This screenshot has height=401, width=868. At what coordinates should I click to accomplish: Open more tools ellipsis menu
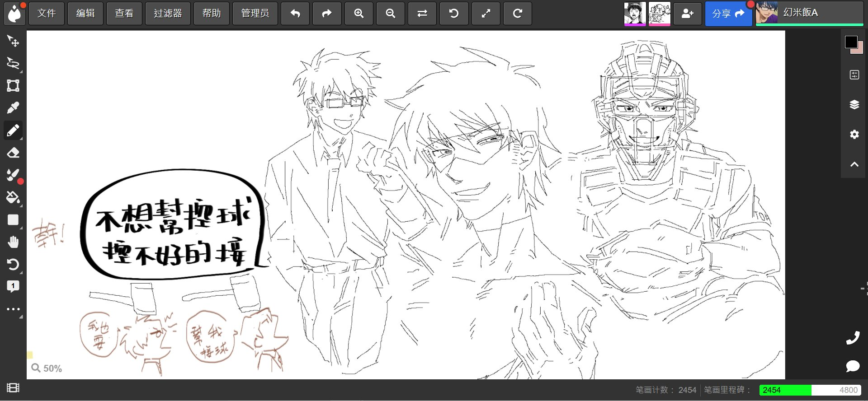click(13, 309)
